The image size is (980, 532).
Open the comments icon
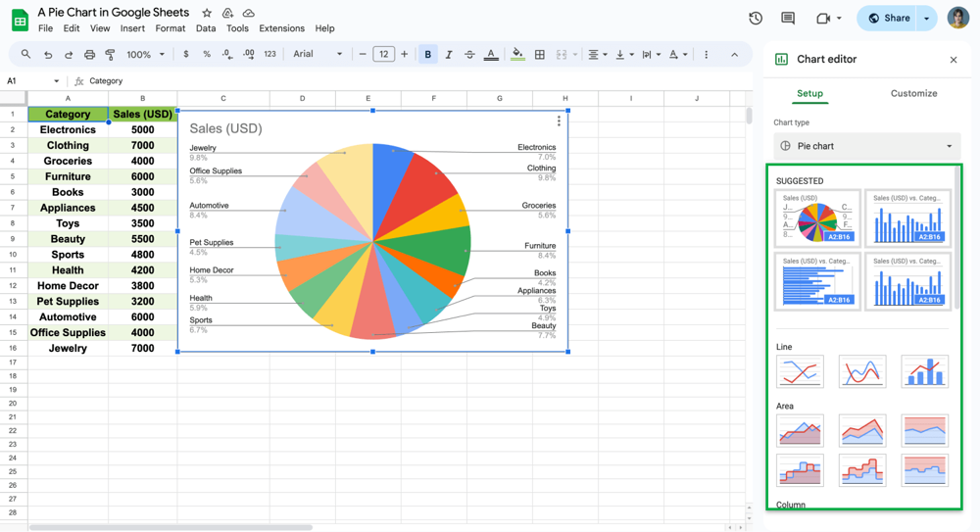(788, 18)
